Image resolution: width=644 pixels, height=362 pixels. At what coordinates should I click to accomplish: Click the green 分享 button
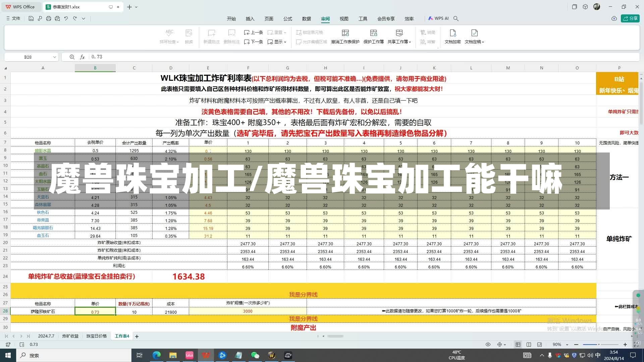tap(630, 18)
